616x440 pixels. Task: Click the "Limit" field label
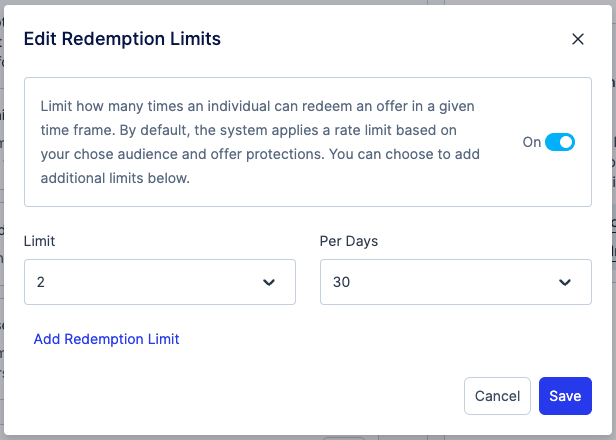(39, 241)
